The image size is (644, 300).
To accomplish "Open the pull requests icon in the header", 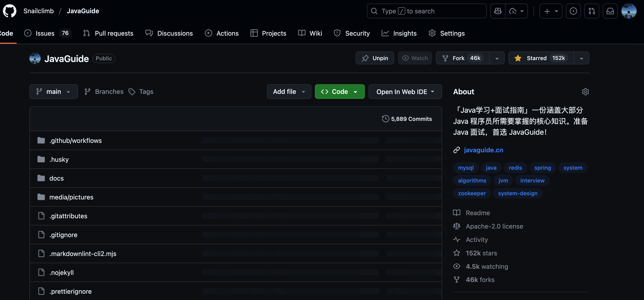I will [x=592, y=11].
